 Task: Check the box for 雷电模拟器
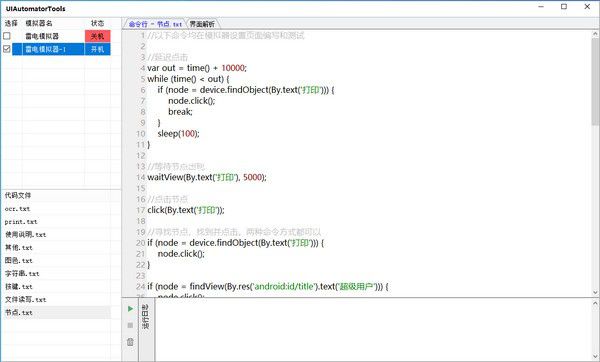[7, 36]
